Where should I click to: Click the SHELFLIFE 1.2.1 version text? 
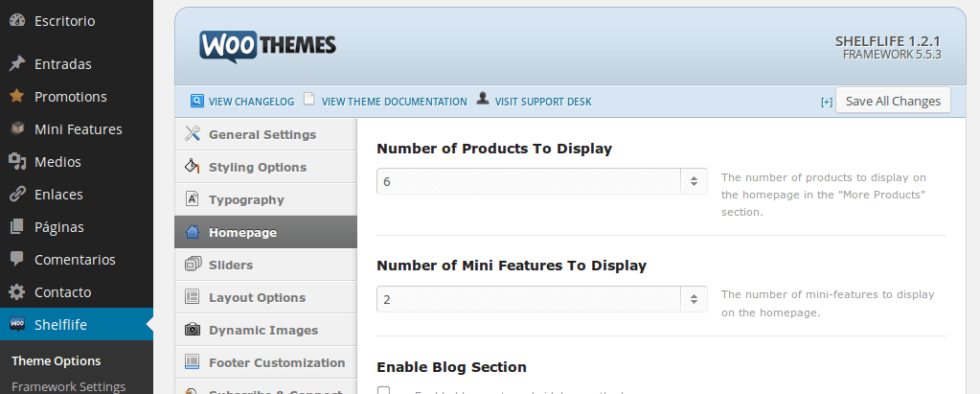(888, 41)
